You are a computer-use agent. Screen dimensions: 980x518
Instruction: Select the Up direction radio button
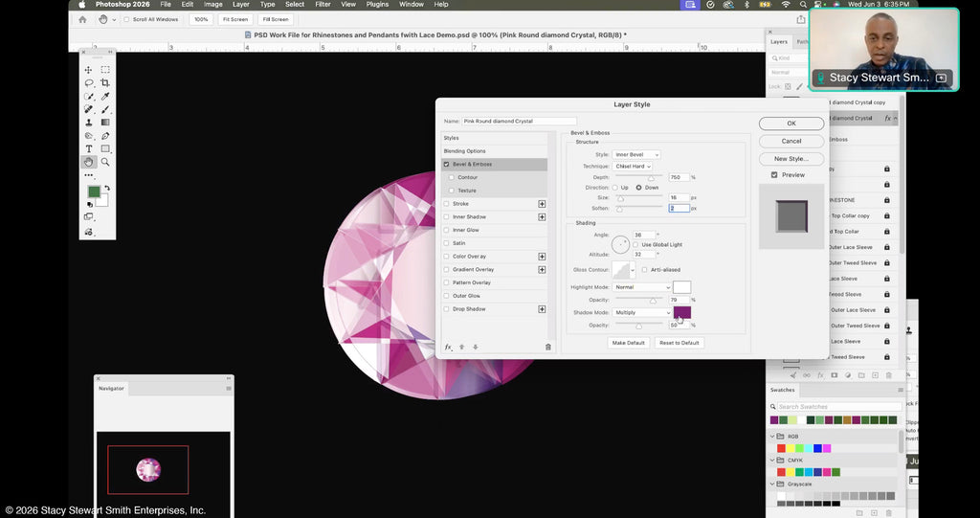[x=615, y=188]
